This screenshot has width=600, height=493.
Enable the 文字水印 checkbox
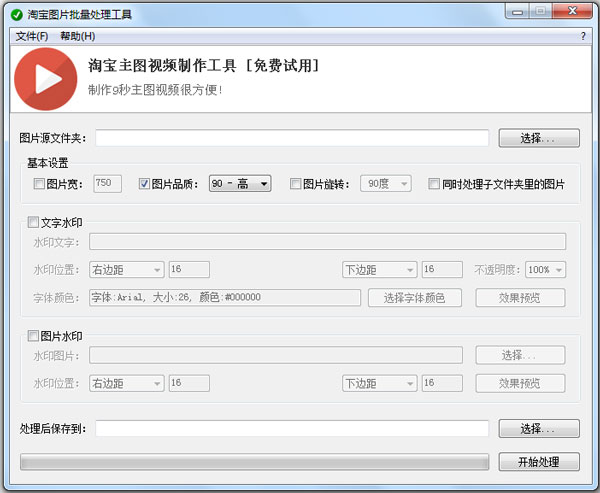34,222
